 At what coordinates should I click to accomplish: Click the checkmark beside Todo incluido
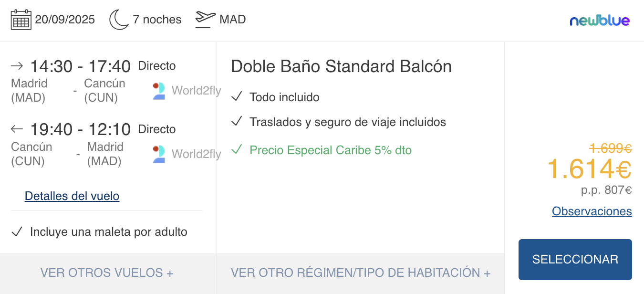[237, 97]
